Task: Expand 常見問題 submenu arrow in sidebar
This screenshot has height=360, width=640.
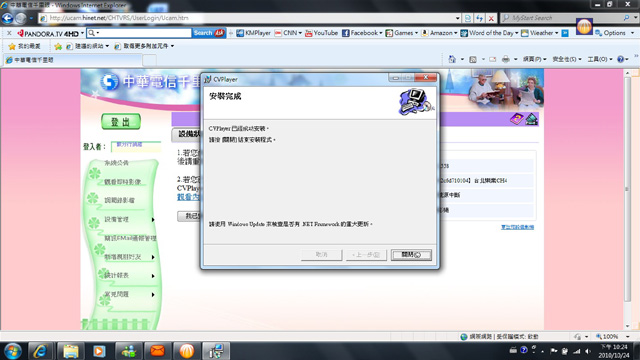Action: [153, 295]
